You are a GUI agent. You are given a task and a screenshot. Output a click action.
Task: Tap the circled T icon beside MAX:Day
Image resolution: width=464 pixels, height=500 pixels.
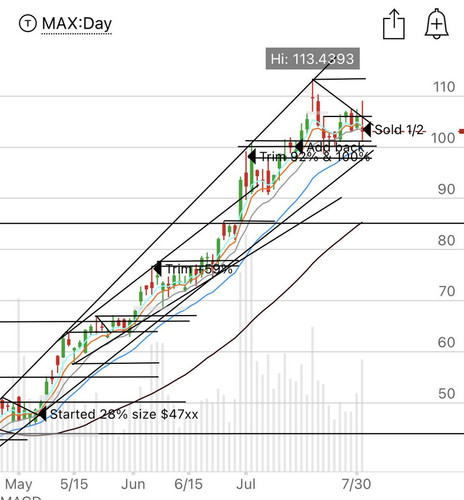pos(27,24)
